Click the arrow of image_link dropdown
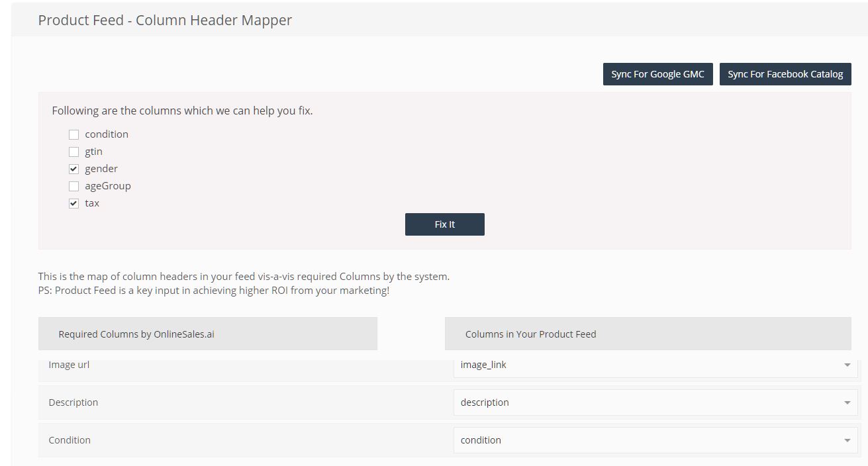 (x=847, y=365)
